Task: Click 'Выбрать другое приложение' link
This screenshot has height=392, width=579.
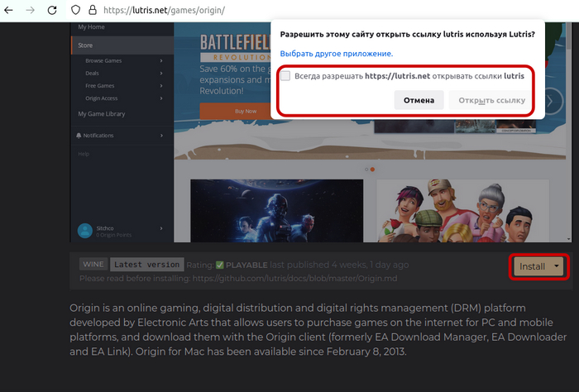Action: click(x=337, y=54)
